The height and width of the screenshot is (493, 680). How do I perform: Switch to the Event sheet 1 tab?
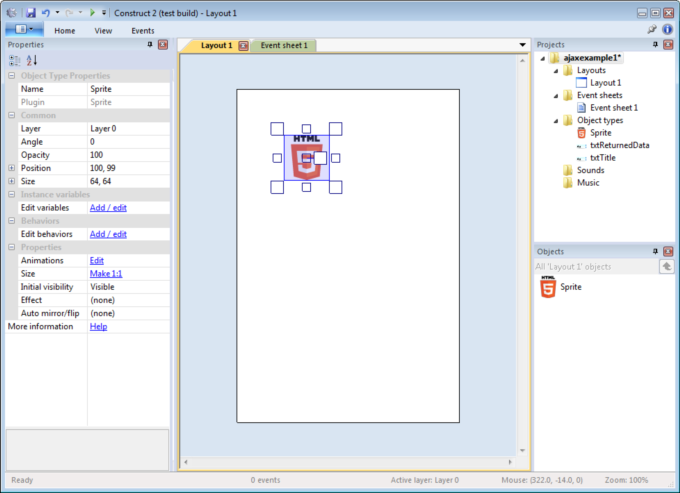coord(284,45)
